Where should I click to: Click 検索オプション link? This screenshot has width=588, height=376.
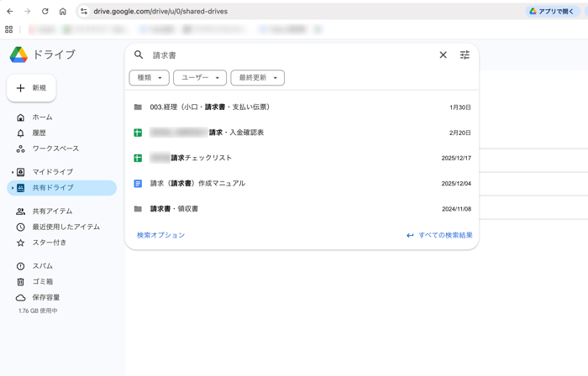[160, 235]
